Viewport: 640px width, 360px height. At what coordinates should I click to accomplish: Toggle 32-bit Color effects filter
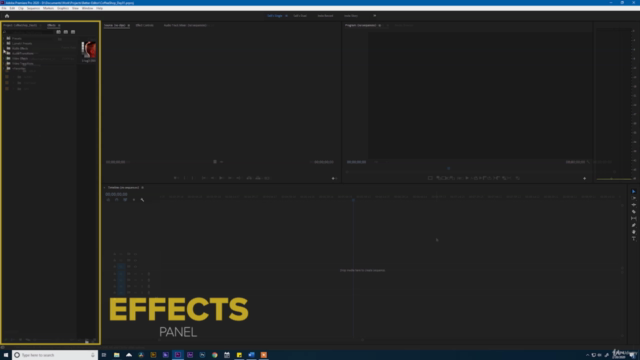[x=66, y=32]
